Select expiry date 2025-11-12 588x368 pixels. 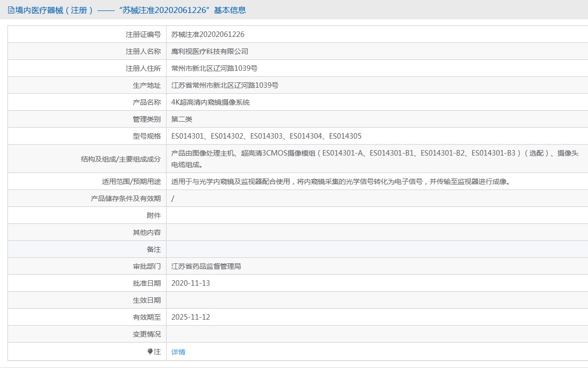click(191, 317)
